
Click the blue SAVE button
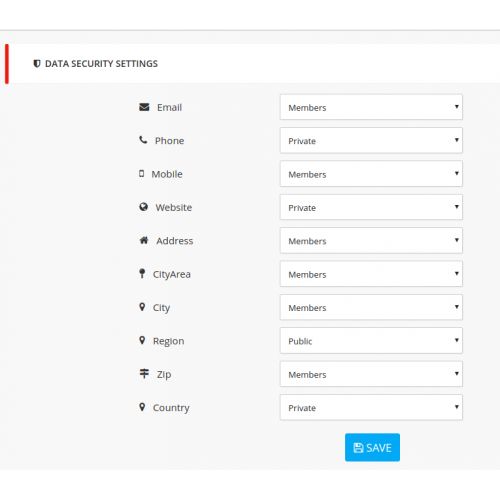tap(372, 447)
